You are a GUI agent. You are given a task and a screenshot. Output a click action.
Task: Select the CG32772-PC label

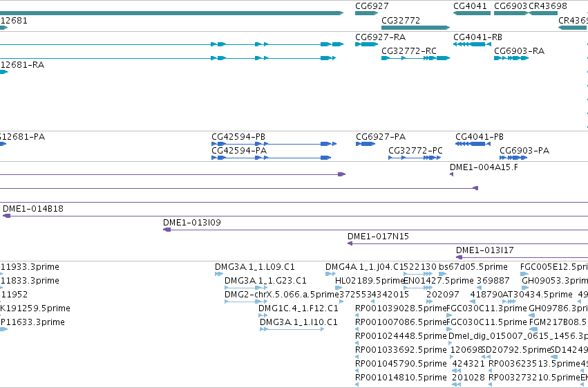[415, 151]
